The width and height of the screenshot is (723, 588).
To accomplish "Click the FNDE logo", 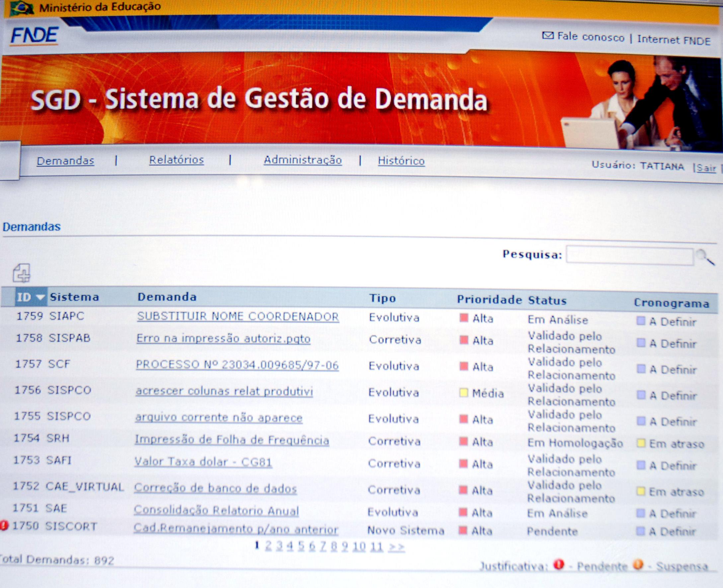I will [x=35, y=36].
